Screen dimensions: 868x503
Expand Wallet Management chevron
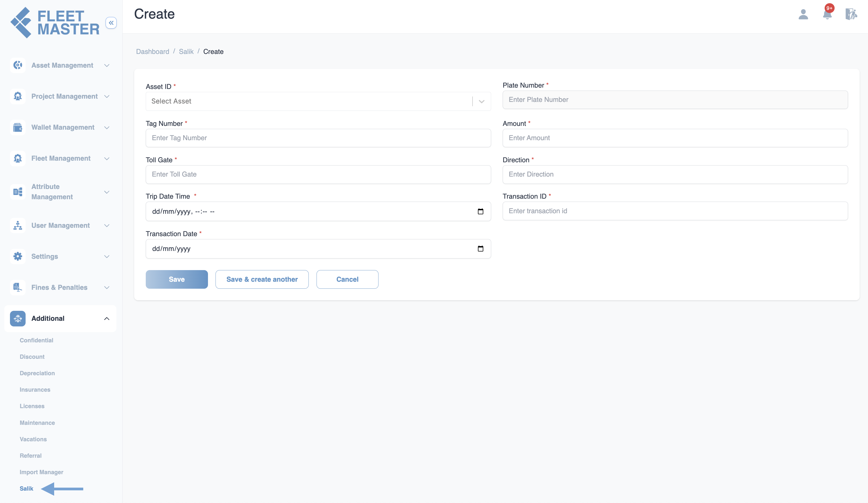tap(107, 128)
